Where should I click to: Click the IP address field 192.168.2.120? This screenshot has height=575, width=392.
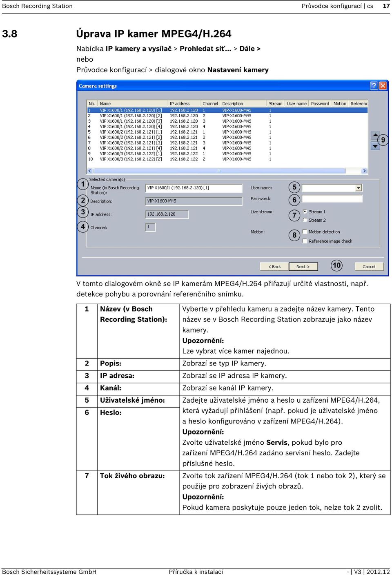pyautogui.click(x=167, y=214)
